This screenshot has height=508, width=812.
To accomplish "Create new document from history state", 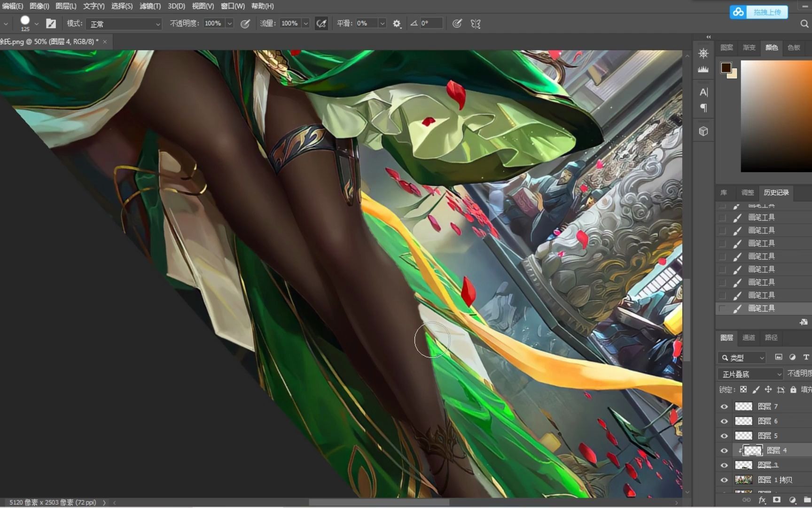I will [804, 322].
